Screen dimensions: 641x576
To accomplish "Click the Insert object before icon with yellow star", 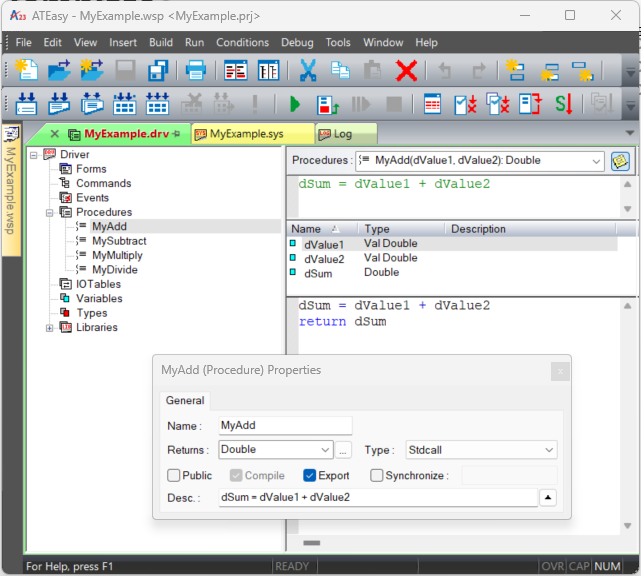I will tap(515, 70).
